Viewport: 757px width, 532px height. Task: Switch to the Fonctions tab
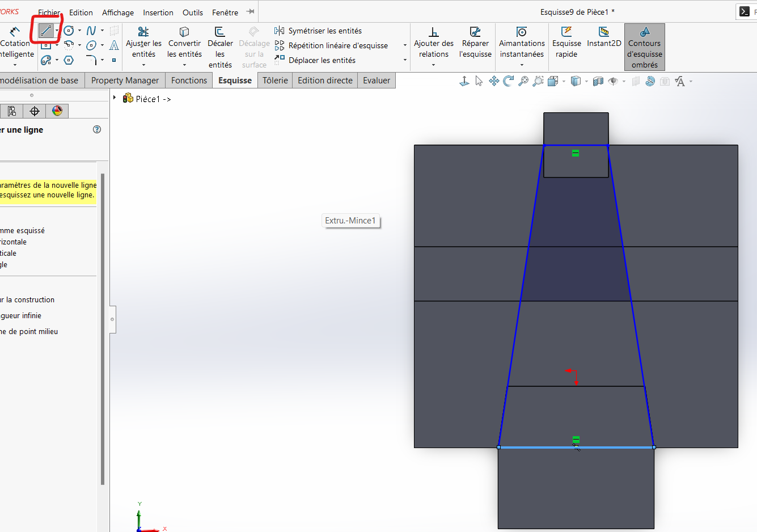189,81
